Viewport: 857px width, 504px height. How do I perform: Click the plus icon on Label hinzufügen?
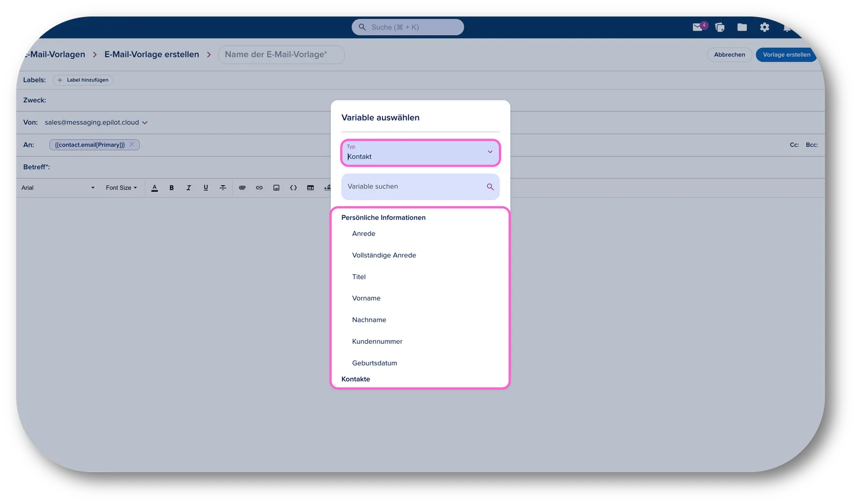click(59, 80)
